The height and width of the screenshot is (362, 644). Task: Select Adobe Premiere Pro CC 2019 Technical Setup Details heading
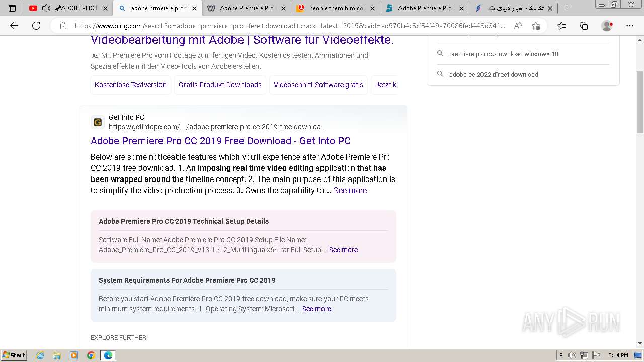184,221
